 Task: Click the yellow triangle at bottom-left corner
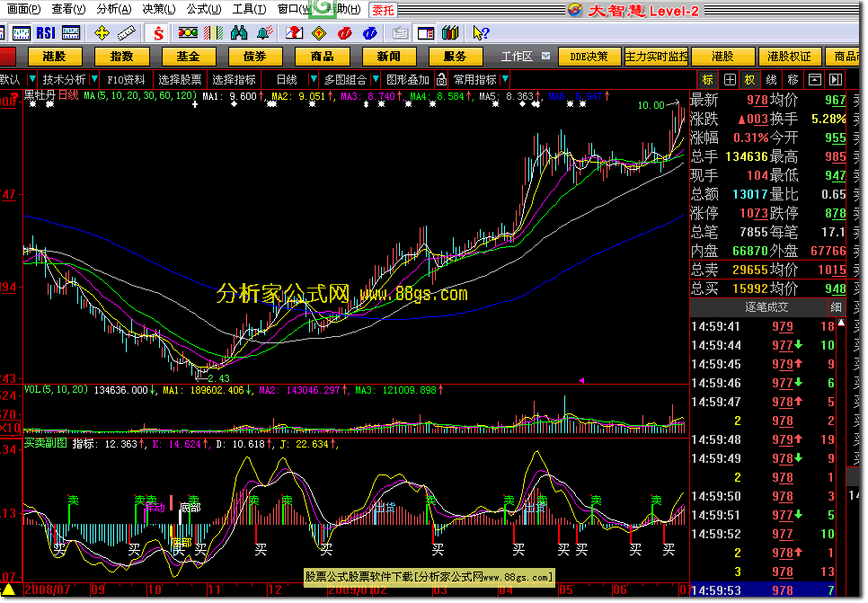click(8, 590)
